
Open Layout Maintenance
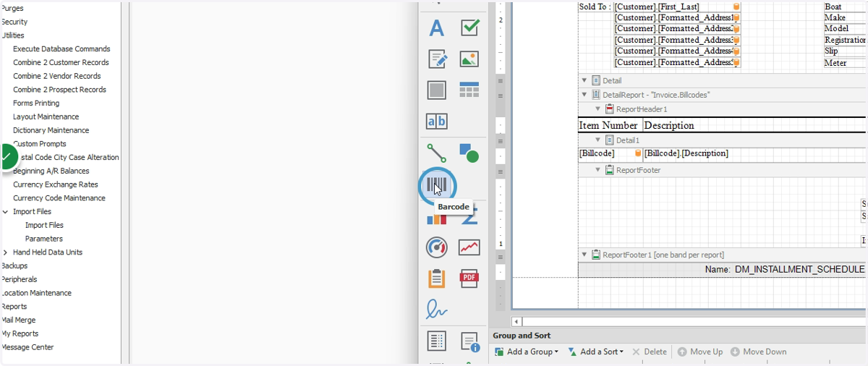tap(46, 116)
